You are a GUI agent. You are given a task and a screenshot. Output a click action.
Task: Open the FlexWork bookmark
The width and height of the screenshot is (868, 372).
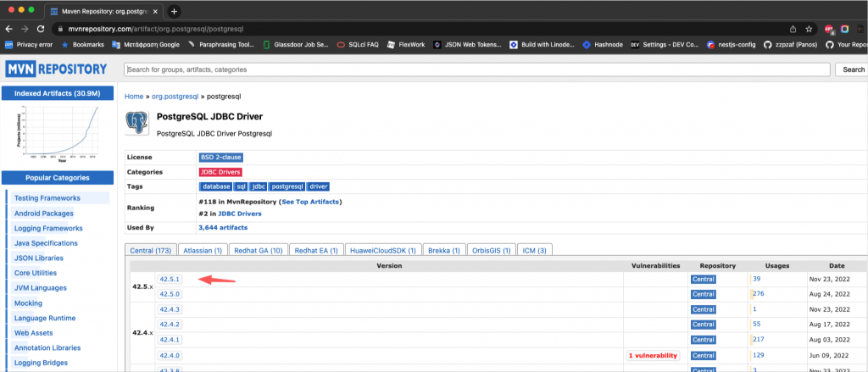(x=406, y=45)
